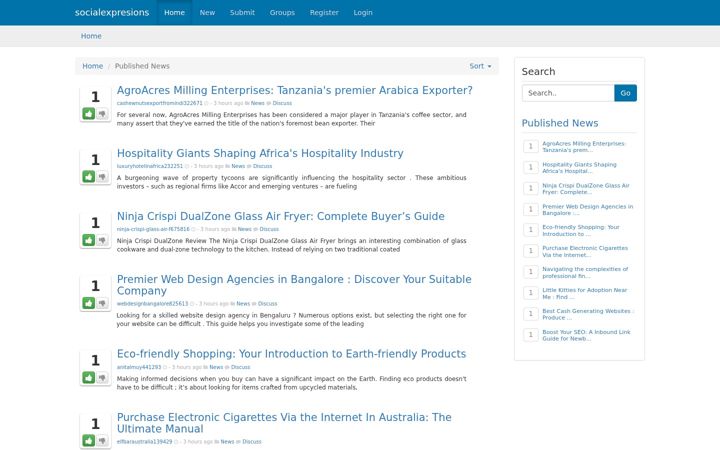The image size is (720, 450).
Task: Upvote Hospitality Giants Shaping Africa's story
Action: (89, 176)
